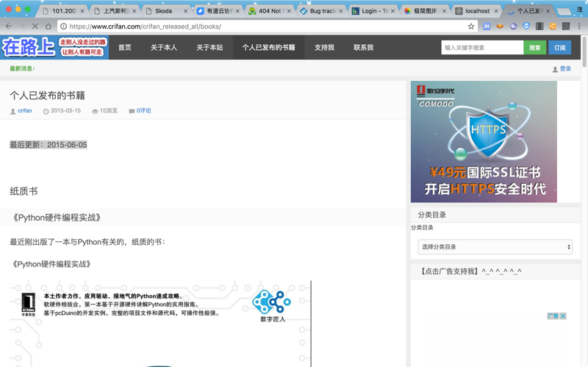The image size is (588, 367).
Task: Click the address bar URL
Action: click(145, 26)
